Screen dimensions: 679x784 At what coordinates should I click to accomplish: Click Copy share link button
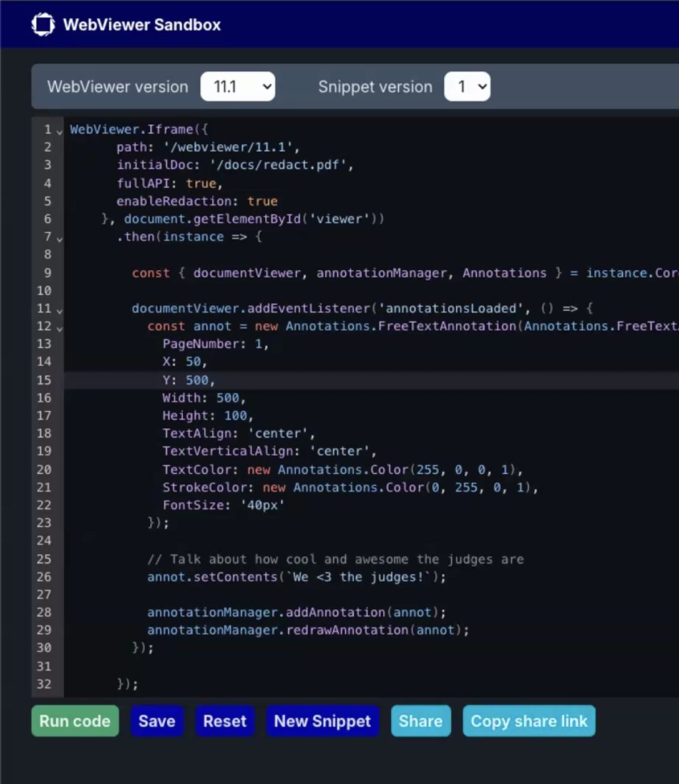pyautogui.click(x=529, y=721)
